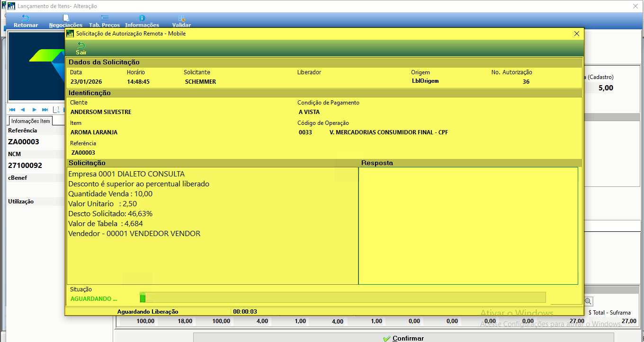
Task: Click the Solicitação message text area
Action: [x=213, y=226]
